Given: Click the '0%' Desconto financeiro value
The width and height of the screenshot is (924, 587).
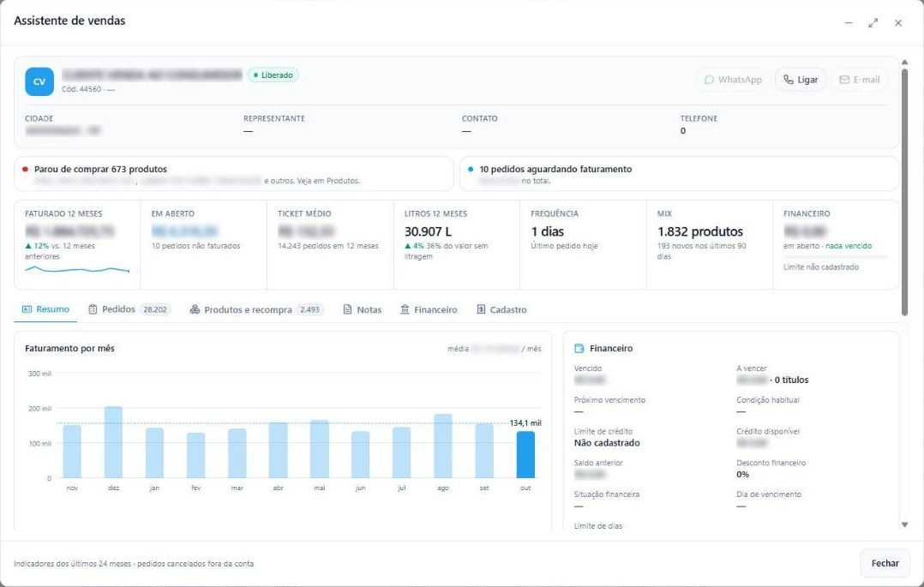Looking at the screenshot, I should point(742,475).
